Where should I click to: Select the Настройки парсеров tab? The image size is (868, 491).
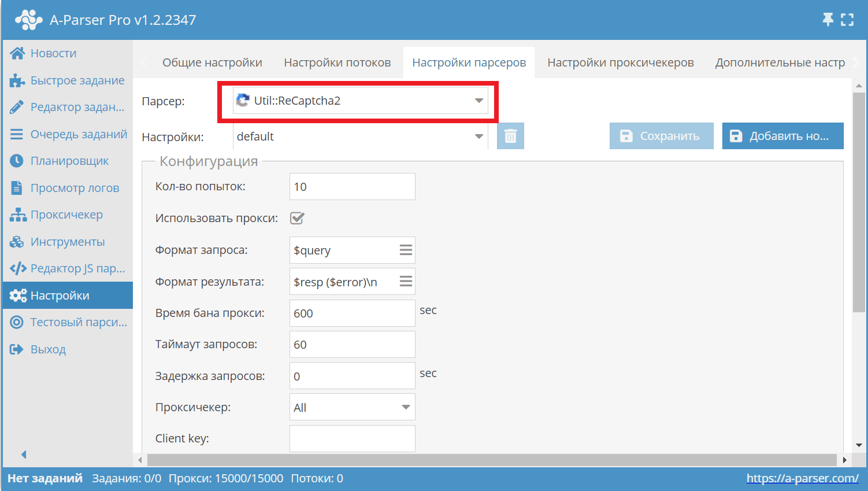pos(469,62)
